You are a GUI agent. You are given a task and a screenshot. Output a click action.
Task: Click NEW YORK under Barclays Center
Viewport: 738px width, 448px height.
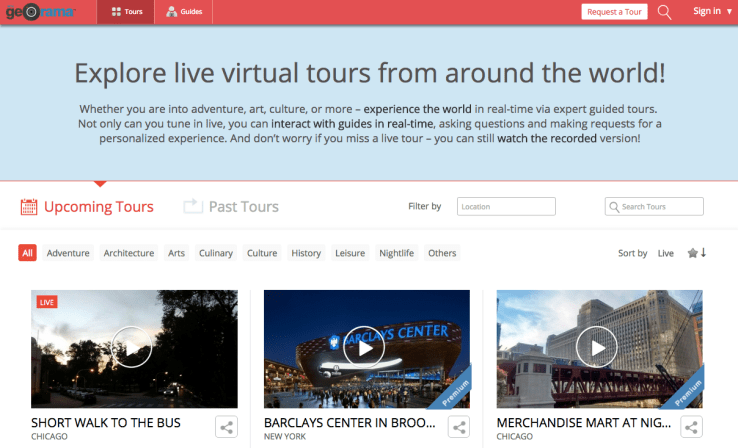point(285,436)
